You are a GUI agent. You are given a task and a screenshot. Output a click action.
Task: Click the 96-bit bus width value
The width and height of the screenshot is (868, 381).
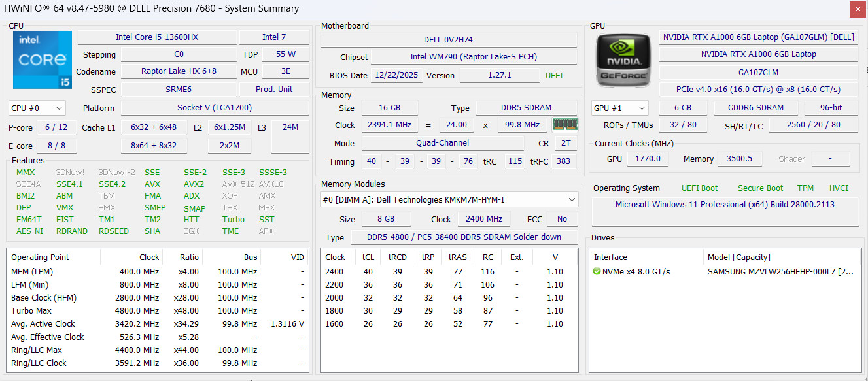831,108
